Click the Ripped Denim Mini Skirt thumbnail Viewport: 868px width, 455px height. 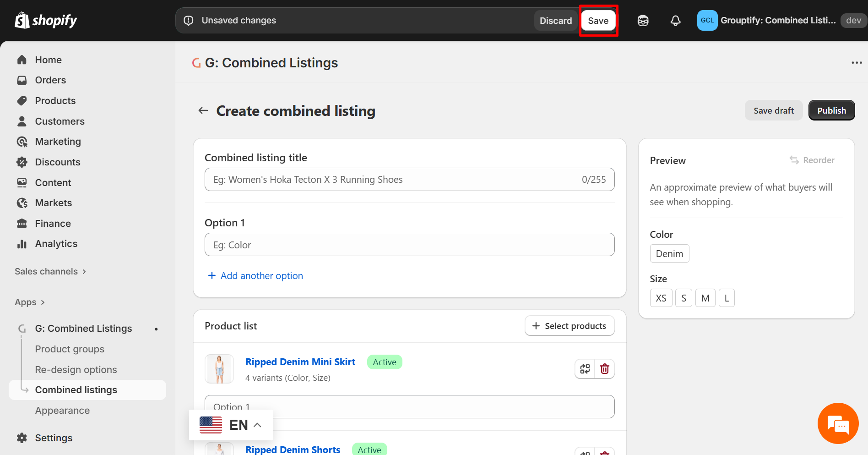coord(219,369)
